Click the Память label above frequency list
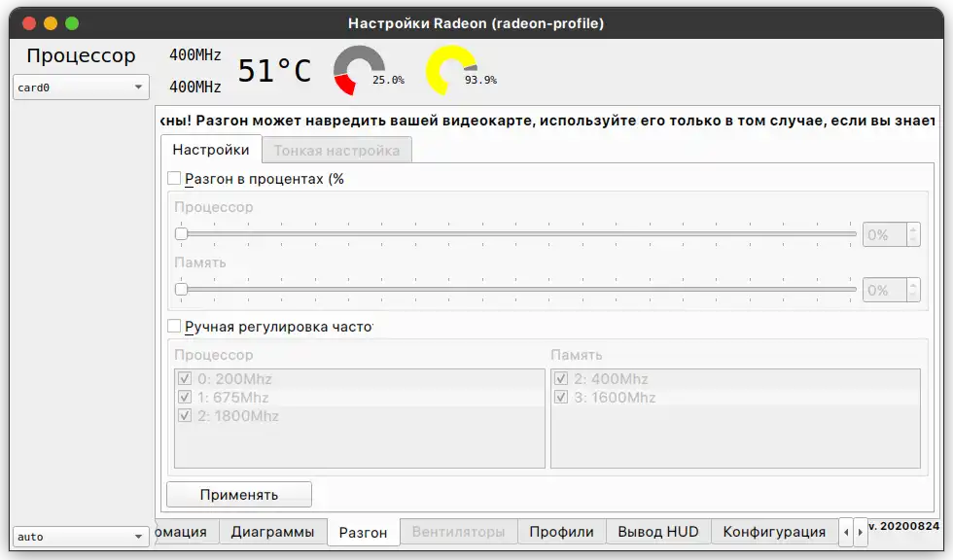The height and width of the screenshot is (560, 953). click(x=576, y=355)
